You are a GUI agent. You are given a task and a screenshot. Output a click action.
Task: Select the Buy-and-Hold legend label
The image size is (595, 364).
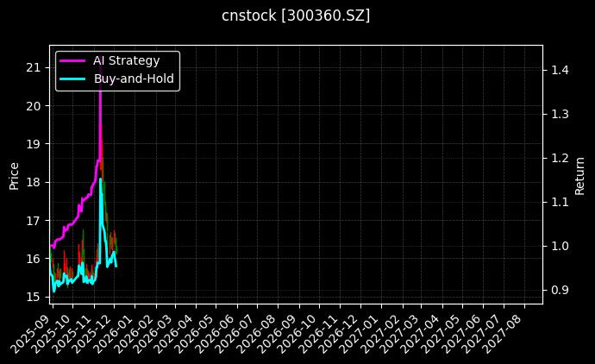click(x=134, y=78)
